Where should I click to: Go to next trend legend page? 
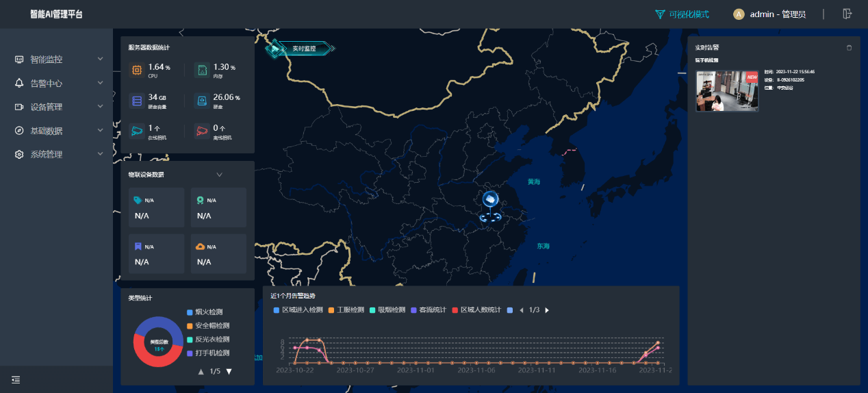(547, 310)
